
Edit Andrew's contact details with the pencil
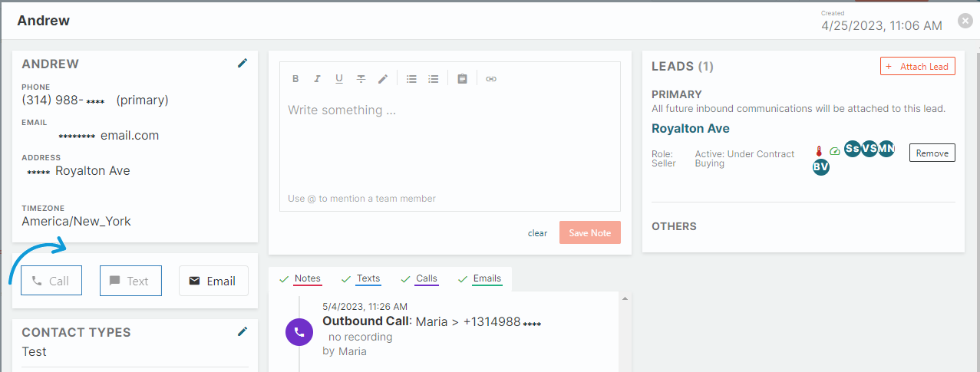click(x=243, y=64)
